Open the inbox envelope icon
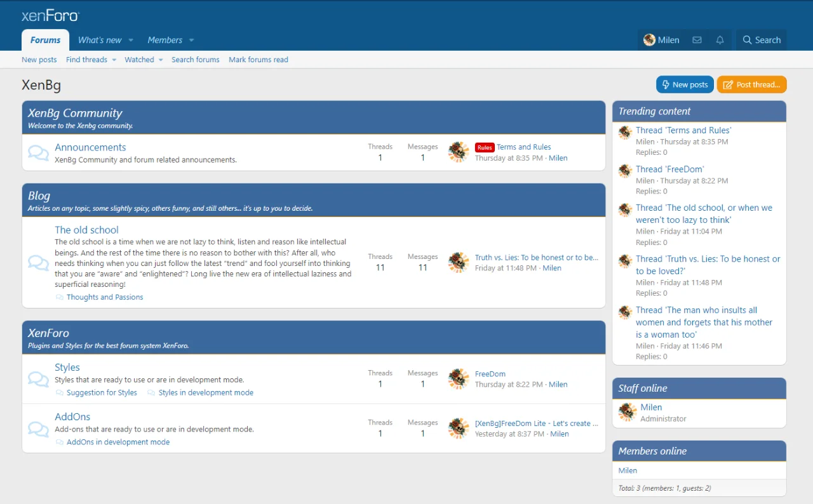The width and height of the screenshot is (813, 504). (x=697, y=40)
